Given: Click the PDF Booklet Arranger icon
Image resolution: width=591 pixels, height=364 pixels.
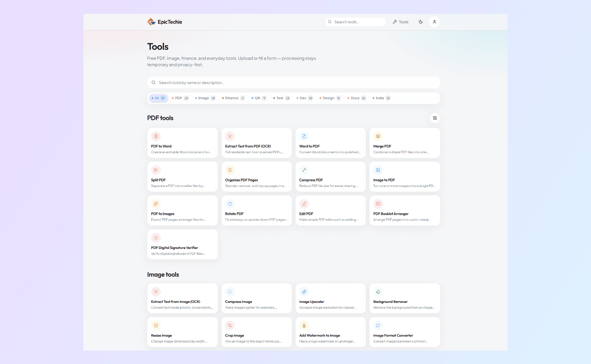Looking at the screenshot, I should tap(378, 204).
